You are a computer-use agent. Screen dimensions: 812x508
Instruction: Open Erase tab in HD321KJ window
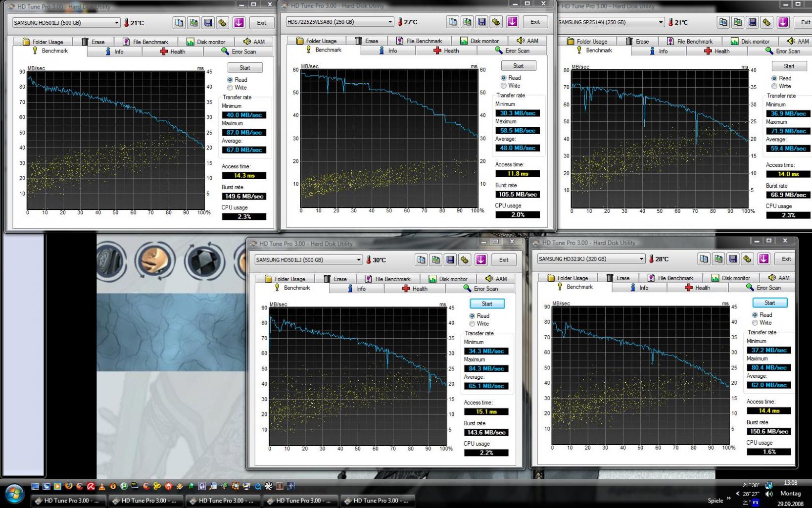tap(617, 278)
